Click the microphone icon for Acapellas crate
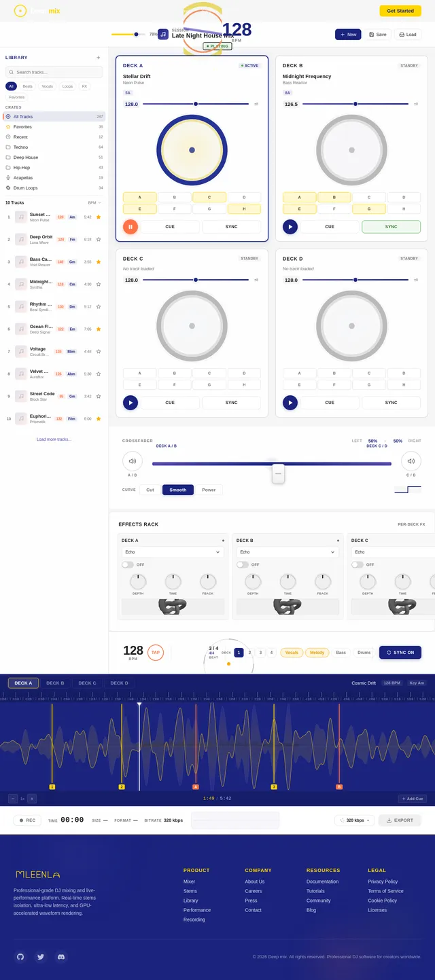This screenshot has width=435, height=980. coord(8,178)
